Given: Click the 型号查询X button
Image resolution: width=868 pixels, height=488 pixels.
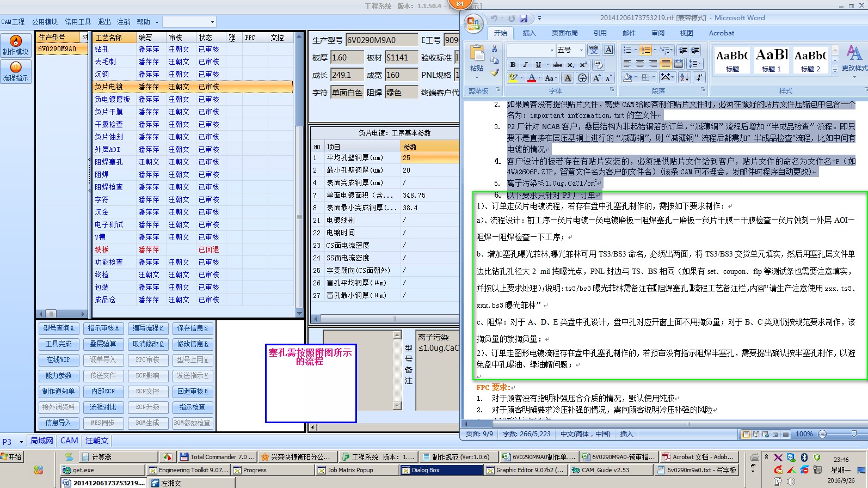Looking at the screenshot, I should (x=59, y=328).
